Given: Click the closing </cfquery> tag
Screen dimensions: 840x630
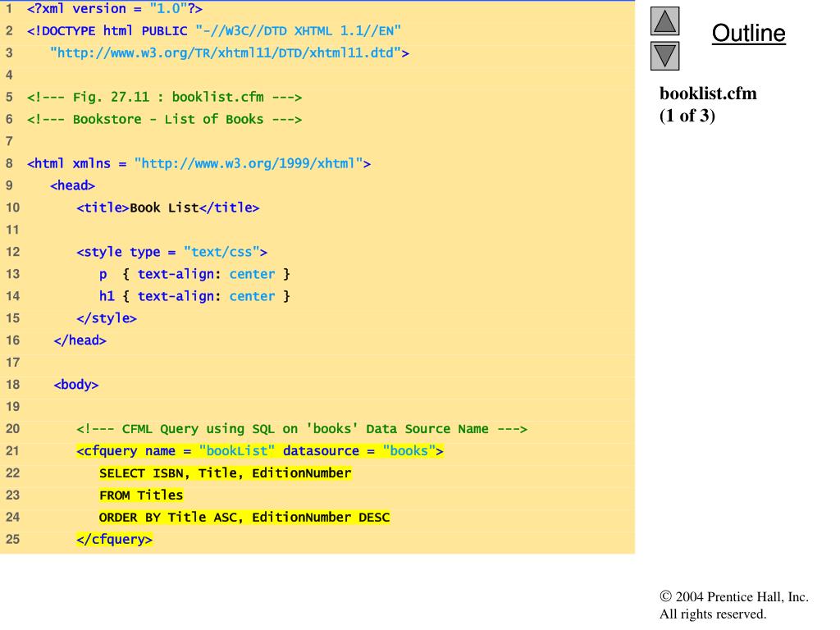Looking at the screenshot, I should tap(115, 540).
